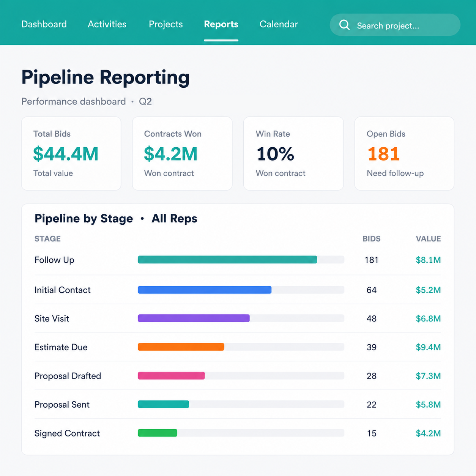
Task: Click the Proposal Drafted pink bar
Action: click(171, 376)
